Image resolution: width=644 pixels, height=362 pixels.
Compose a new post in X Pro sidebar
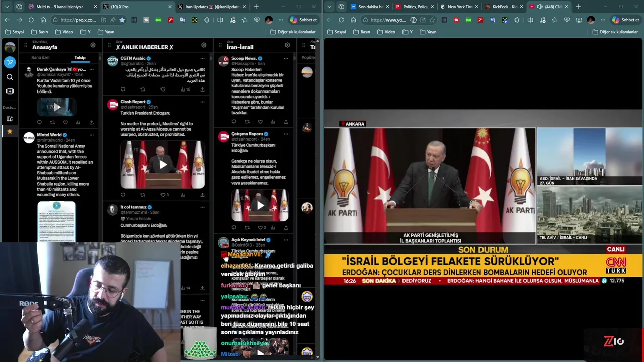click(x=10, y=62)
